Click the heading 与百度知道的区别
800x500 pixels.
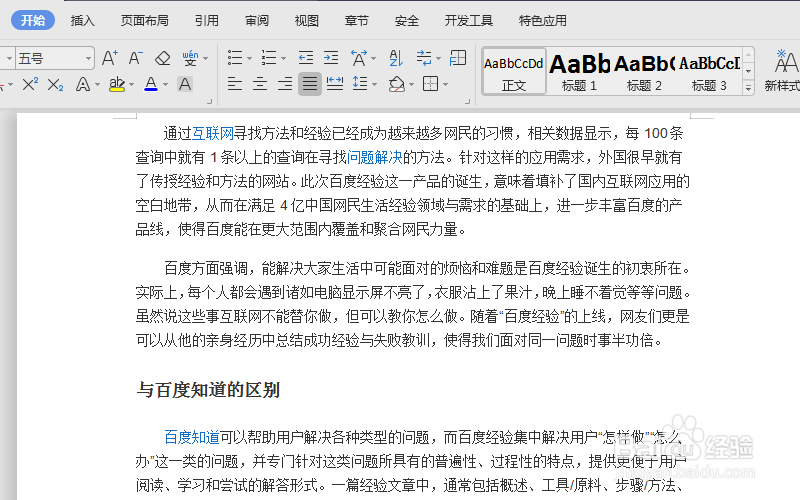(x=208, y=390)
